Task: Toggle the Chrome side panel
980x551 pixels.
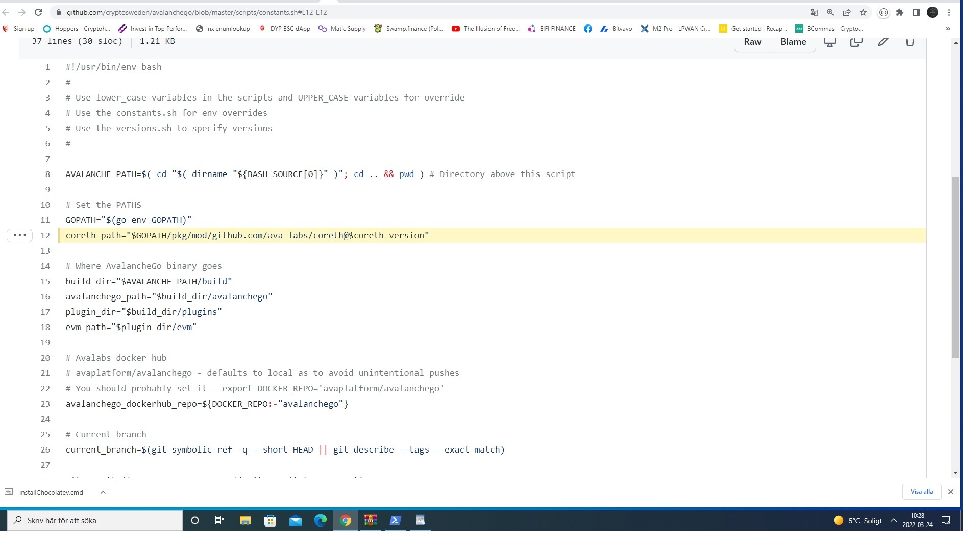Action: pos(916,12)
